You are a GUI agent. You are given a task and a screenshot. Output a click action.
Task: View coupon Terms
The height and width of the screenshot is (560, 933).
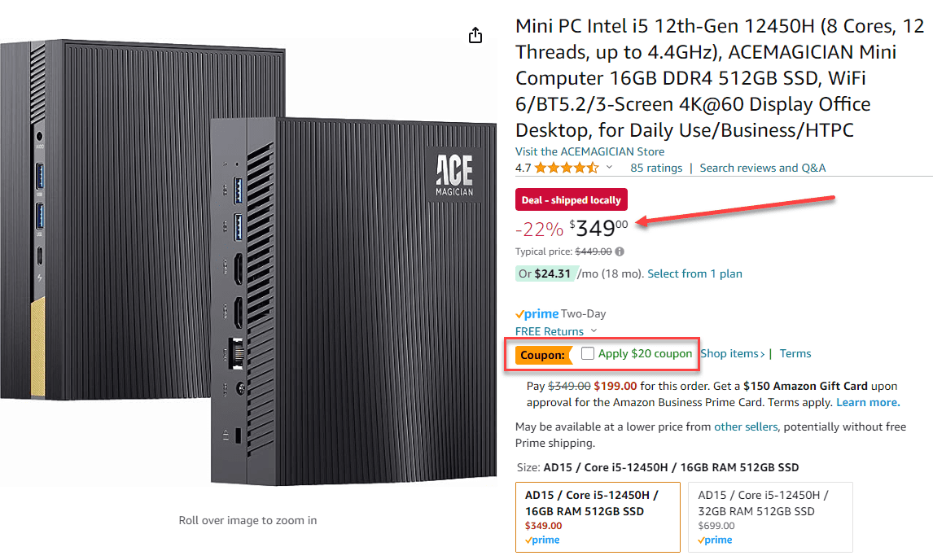[795, 354]
